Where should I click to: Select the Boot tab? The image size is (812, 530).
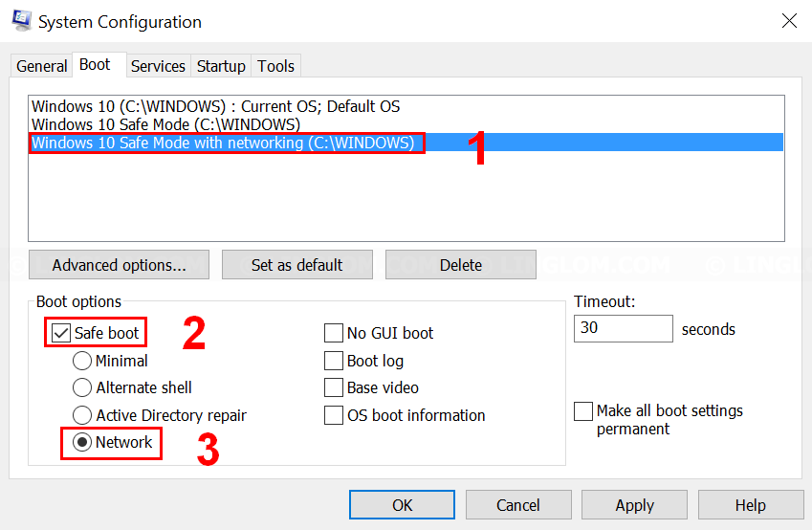click(x=99, y=65)
